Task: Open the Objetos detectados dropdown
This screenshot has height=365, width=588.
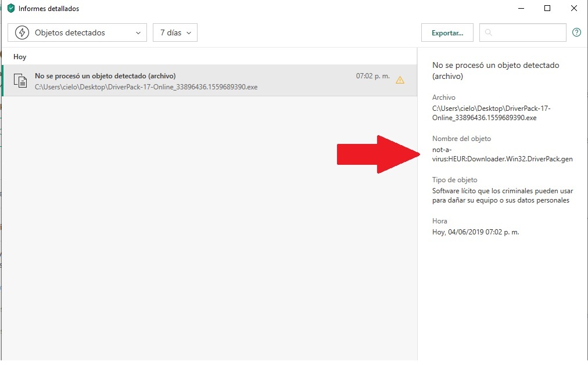Action: pos(77,32)
